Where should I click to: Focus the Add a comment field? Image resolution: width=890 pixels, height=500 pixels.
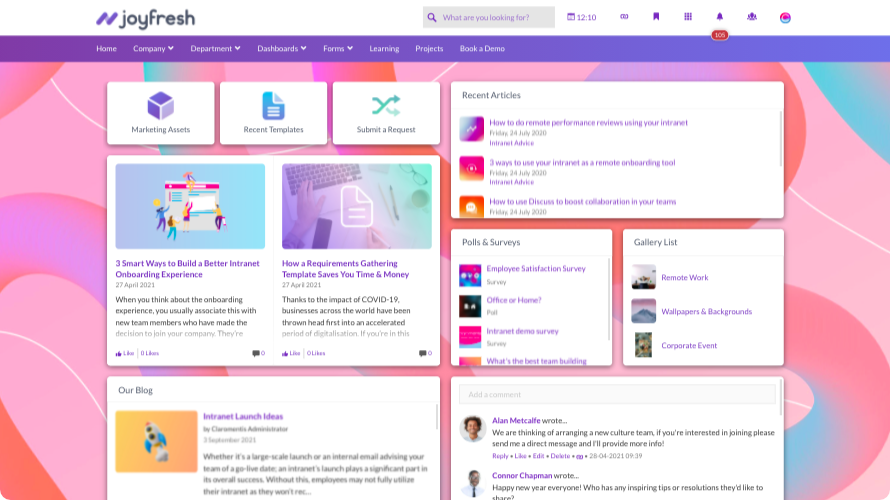click(617, 394)
